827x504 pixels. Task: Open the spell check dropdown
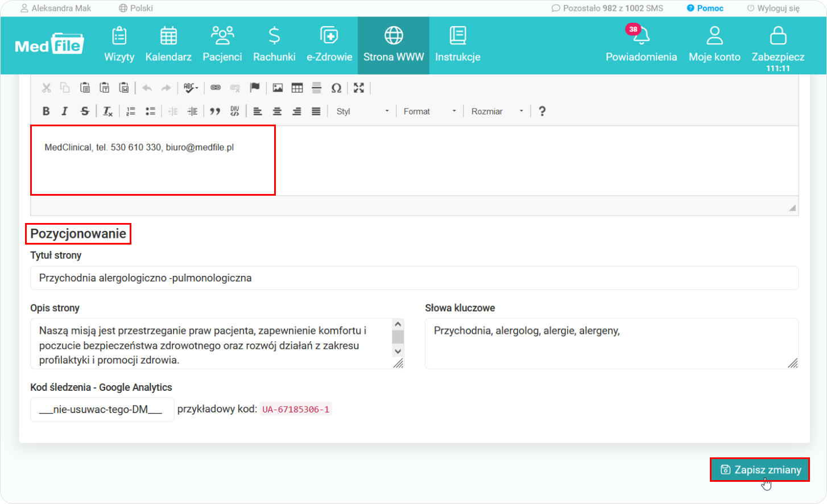(191, 88)
